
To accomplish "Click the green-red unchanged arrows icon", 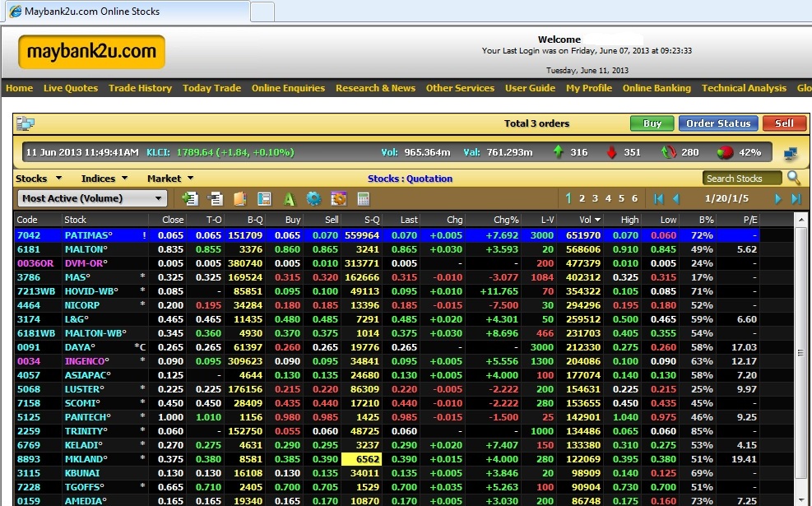I will tap(669, 152).
